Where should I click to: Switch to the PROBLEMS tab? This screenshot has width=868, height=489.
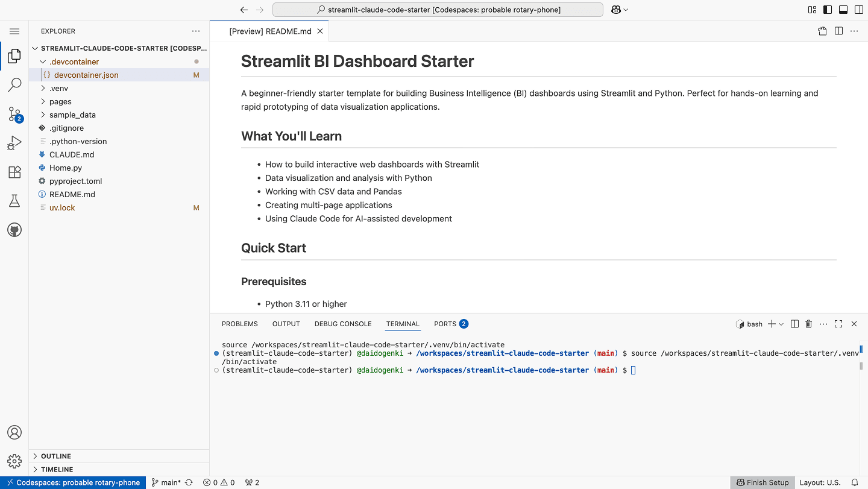point(239,324)
